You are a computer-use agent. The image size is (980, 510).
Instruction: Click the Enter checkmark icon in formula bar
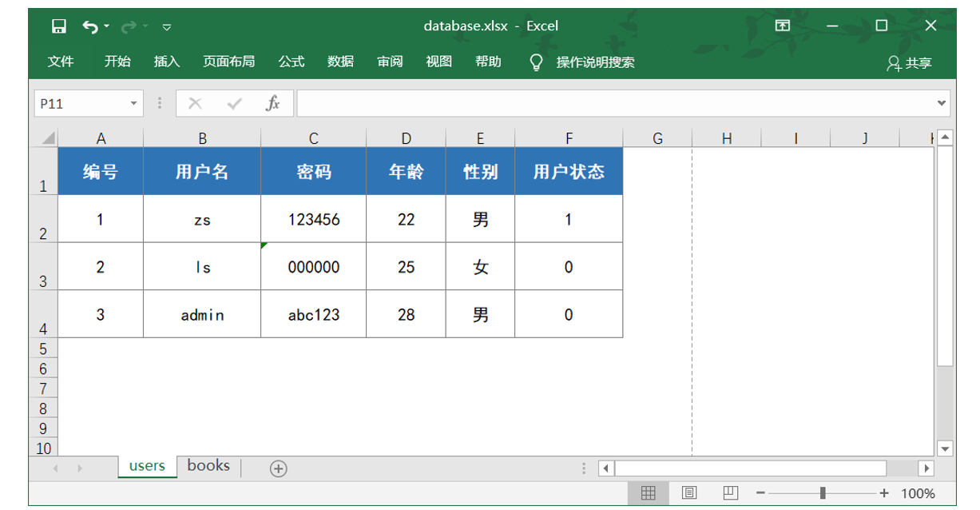coord(234,102)
